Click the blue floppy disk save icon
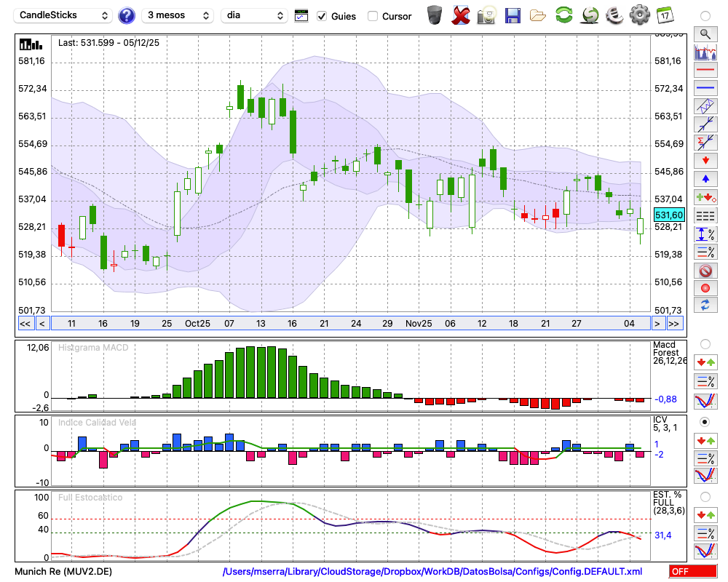 point(513,15)
